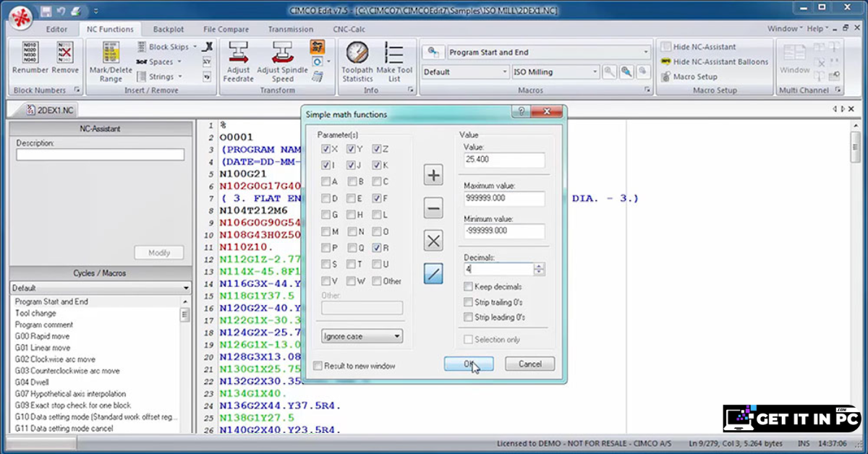This screenshot has height=454, width=868.
Task: Click the Hide NC-Assistant Balloons icon
Action: (665, 61)
